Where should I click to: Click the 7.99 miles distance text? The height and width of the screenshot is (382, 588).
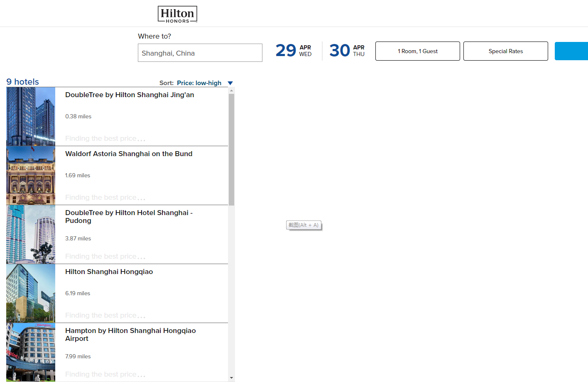(78, 356)
